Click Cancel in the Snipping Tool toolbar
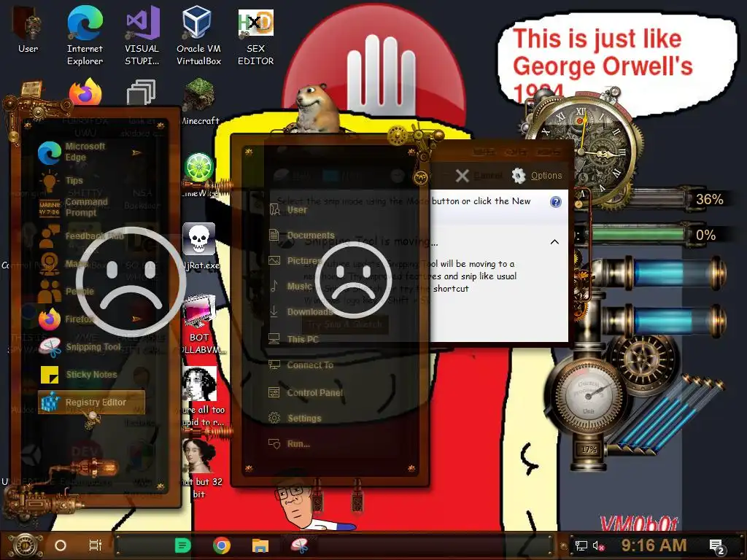The width and height of the screenshot is (747, 560). tap(479, 176)
